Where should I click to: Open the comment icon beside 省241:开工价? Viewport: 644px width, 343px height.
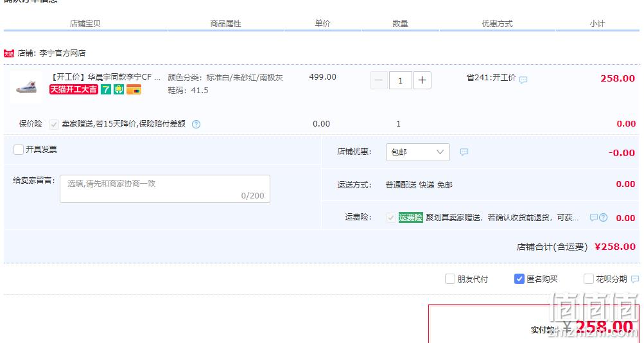(523, 80)
